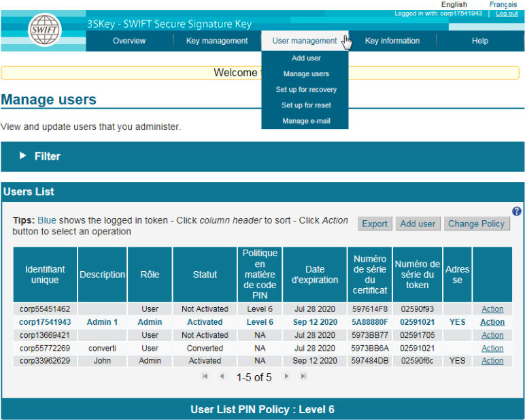Image resolution: width=525 pixels, height=420 pixels.
Task: Jump to last page of users list
Action: 303,376
